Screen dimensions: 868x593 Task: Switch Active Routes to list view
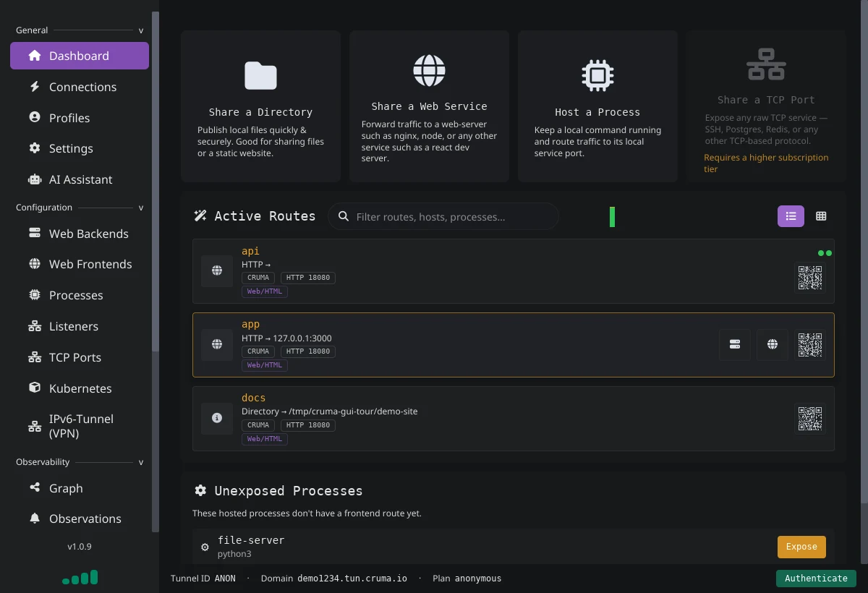pos(791,216)
